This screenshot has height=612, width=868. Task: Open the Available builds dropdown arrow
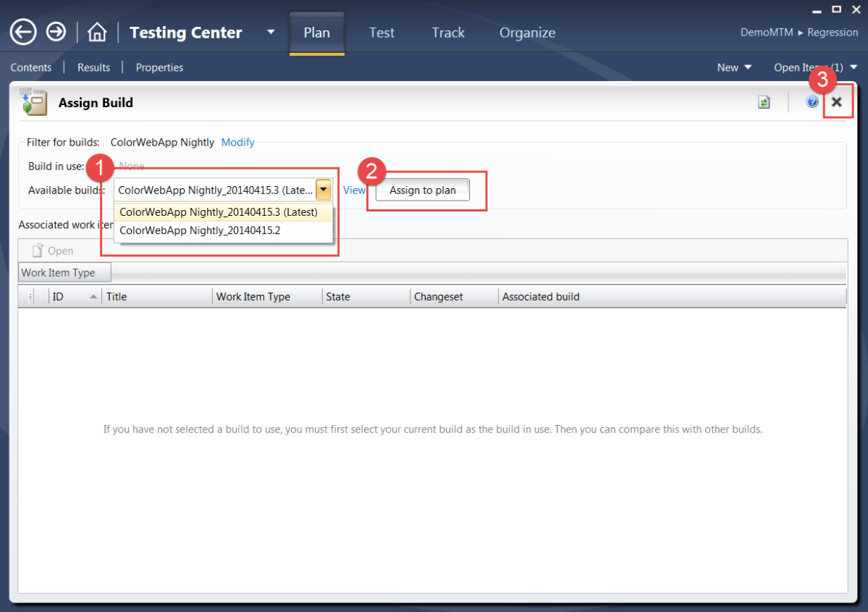coord(324,190)
